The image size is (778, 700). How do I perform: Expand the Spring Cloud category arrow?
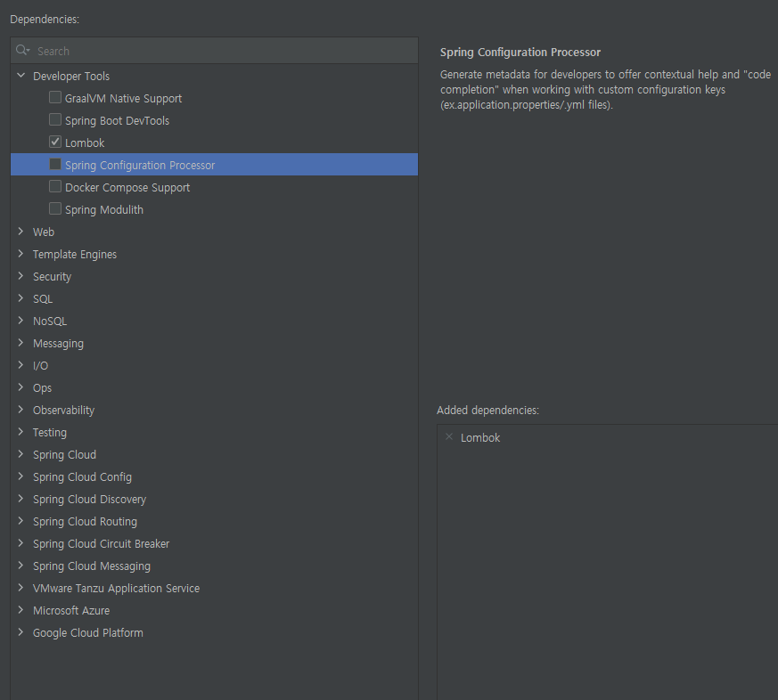point(20,454)
